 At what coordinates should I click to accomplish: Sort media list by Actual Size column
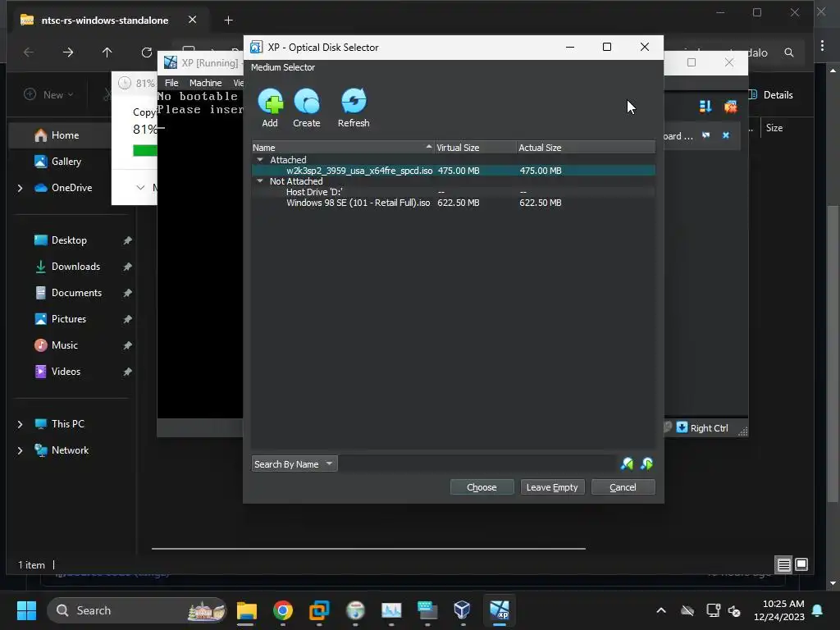pos(586,148)
